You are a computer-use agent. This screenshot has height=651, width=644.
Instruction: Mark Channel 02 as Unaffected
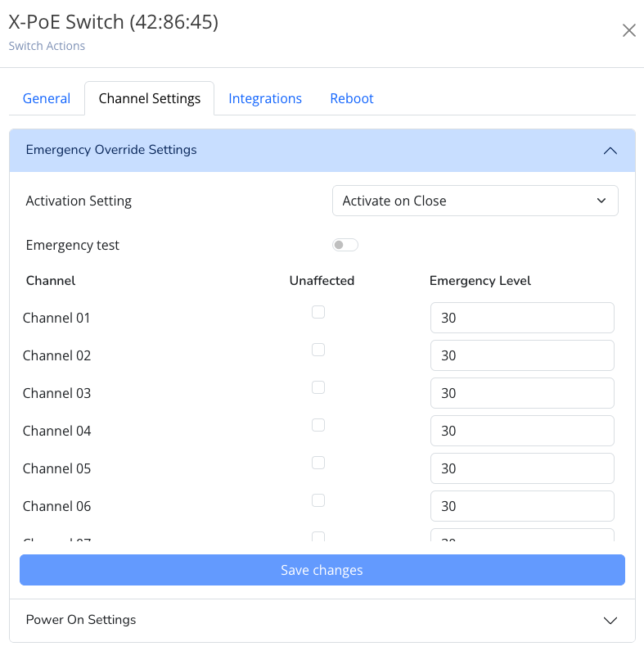coord(318,350)
